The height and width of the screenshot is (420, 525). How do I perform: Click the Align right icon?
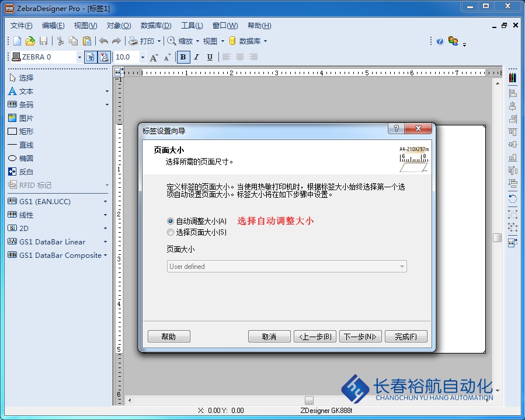(x=253, y=57)
